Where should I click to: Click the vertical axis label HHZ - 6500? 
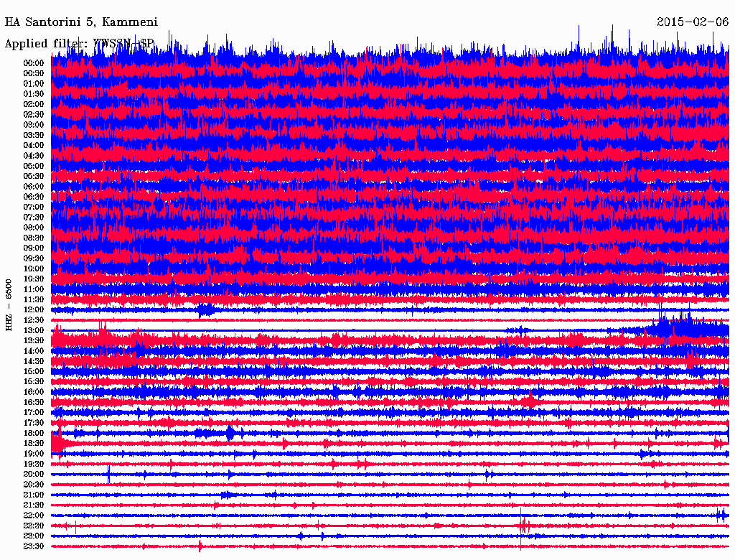pos(9,305)
